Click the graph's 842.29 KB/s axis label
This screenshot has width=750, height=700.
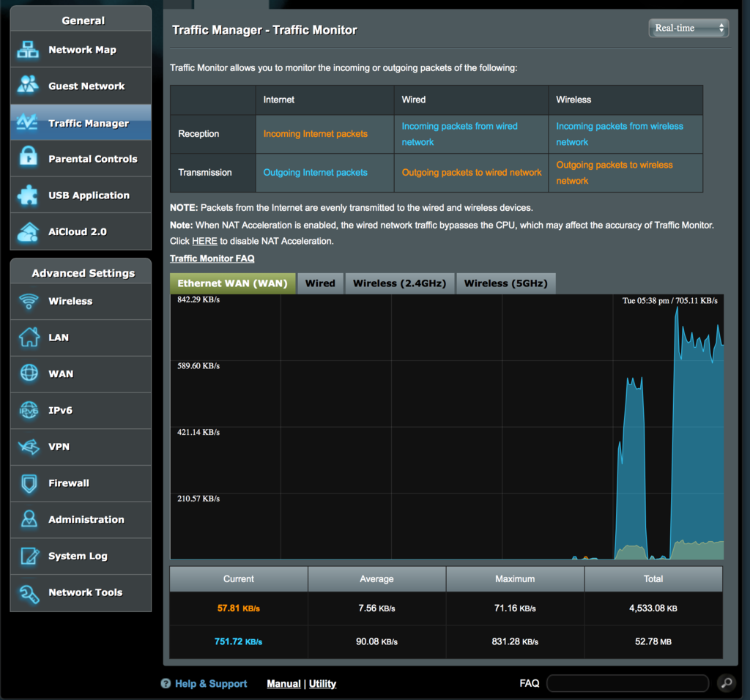pos(198,299)
